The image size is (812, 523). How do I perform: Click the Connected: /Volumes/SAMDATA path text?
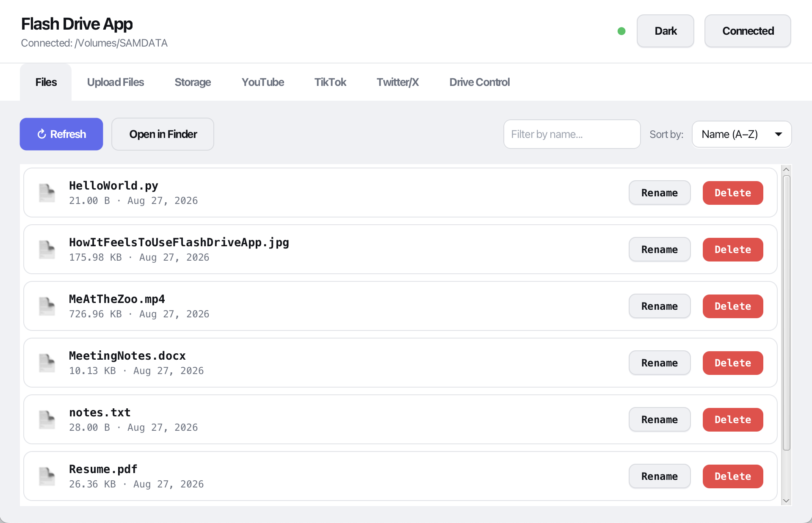coord(94,43)
